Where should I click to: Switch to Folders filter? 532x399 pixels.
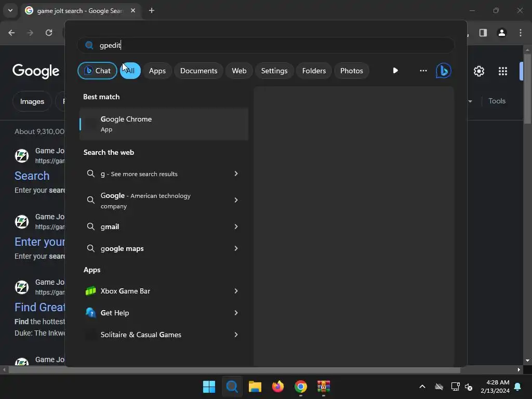point(314,71)
